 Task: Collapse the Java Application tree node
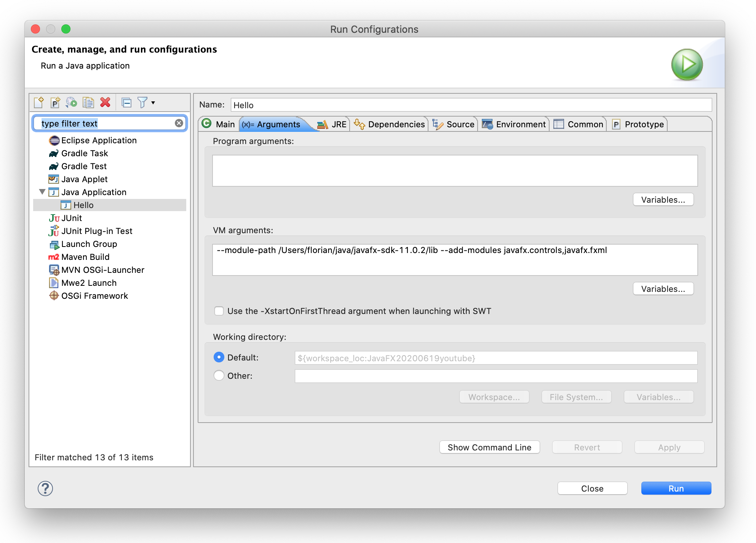(42, 192)
